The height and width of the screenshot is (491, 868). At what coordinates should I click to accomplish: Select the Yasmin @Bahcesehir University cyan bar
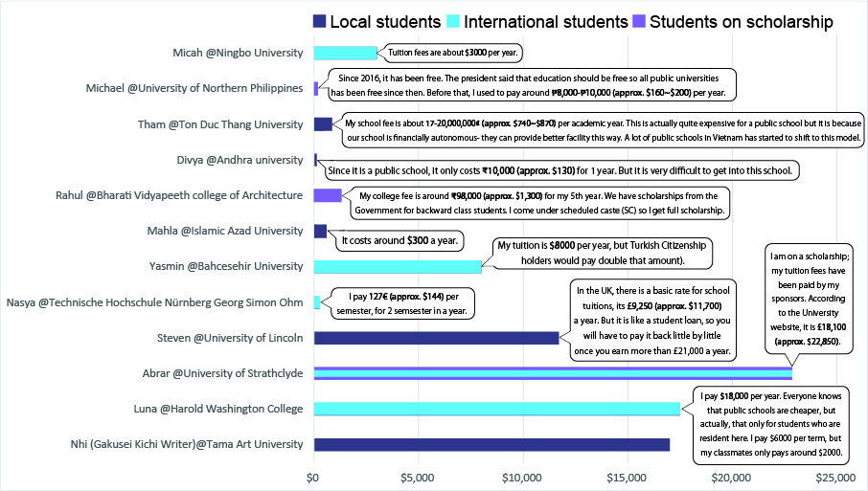tap(398, 266)
